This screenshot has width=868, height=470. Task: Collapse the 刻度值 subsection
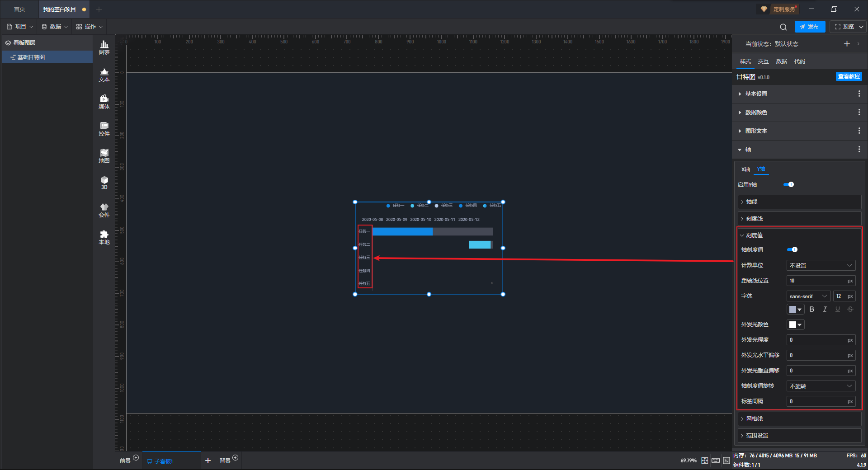click(x=799, y=235)
